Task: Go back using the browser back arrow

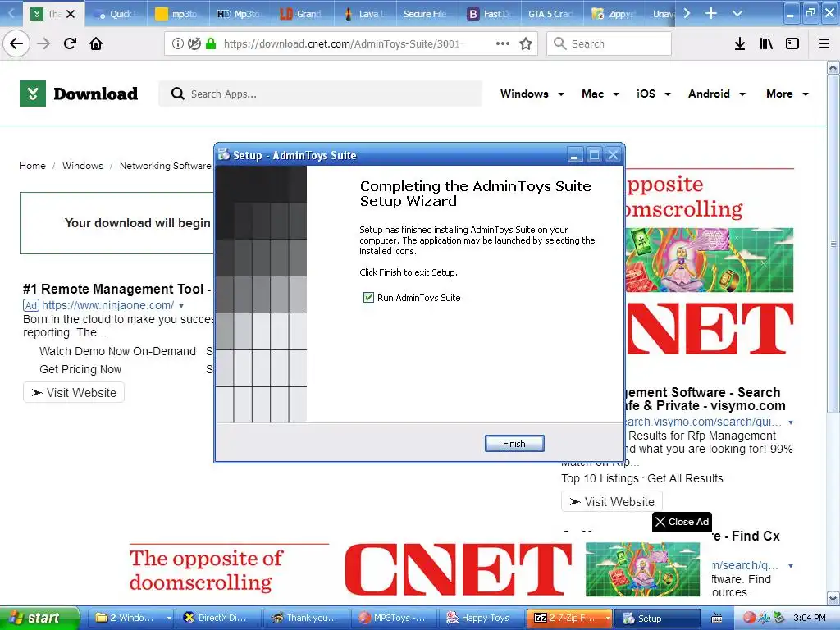Action: click(16, 43)
